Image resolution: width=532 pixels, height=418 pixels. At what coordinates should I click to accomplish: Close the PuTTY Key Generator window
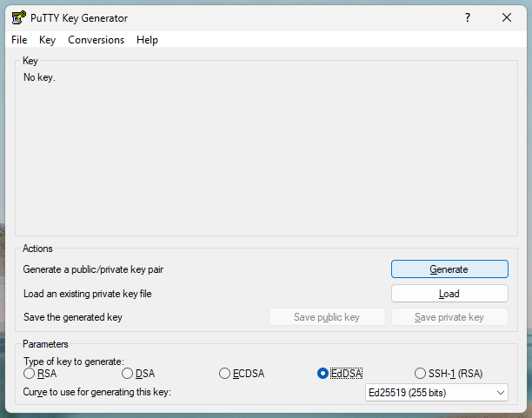[x=507, y=17]
